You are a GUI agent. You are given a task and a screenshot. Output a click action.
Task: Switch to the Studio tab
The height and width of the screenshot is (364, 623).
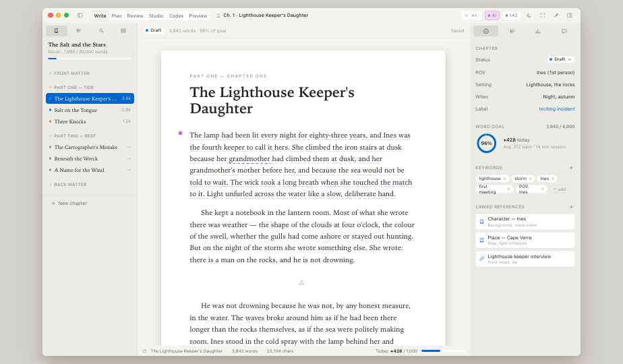(156, 16)
